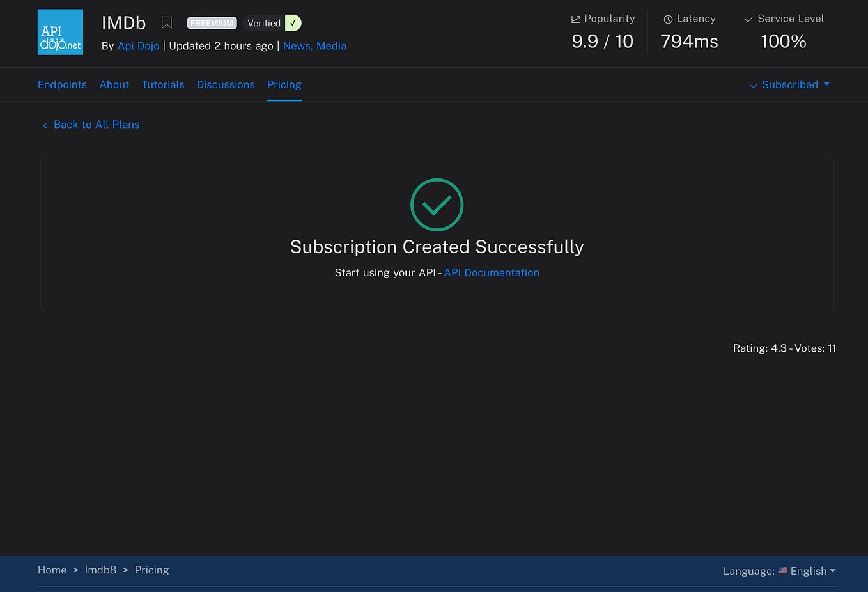Click the Popularity chart icon
The width and height of the screenshot is (868, 592).
577,19
